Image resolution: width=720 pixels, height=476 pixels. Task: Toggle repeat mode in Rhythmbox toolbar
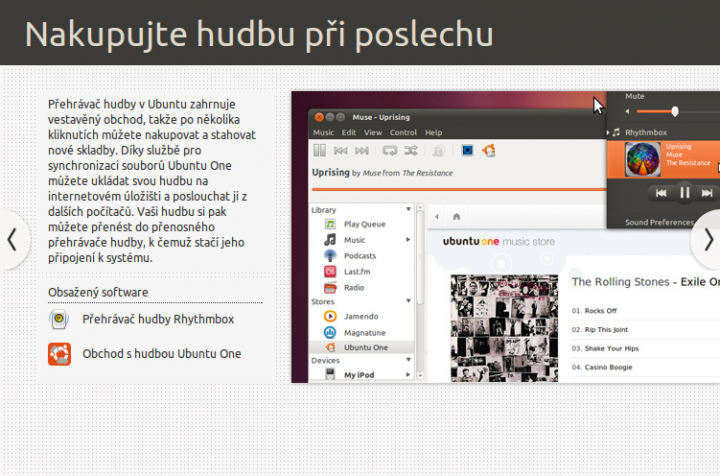389,151
